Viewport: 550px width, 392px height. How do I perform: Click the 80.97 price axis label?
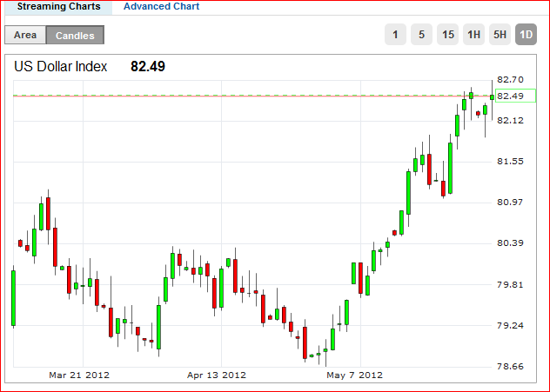pos(510,203)
